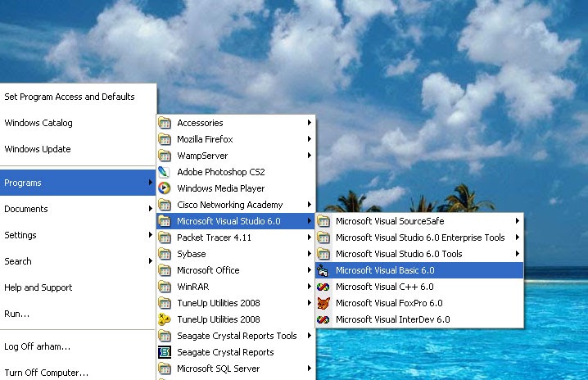The height and width of the screenshot is (380, 588).
Task: Launch Microsoft Visual C++ 6.0 label
Action: (x=385, y=287)
